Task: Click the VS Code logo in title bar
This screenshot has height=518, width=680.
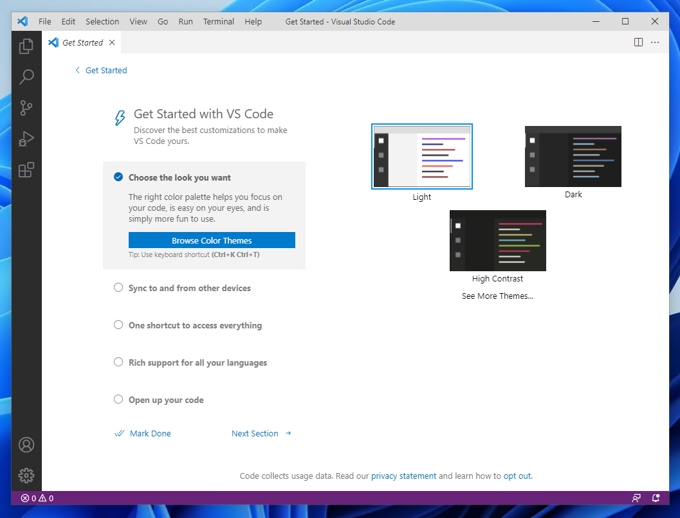Action: 22,21
